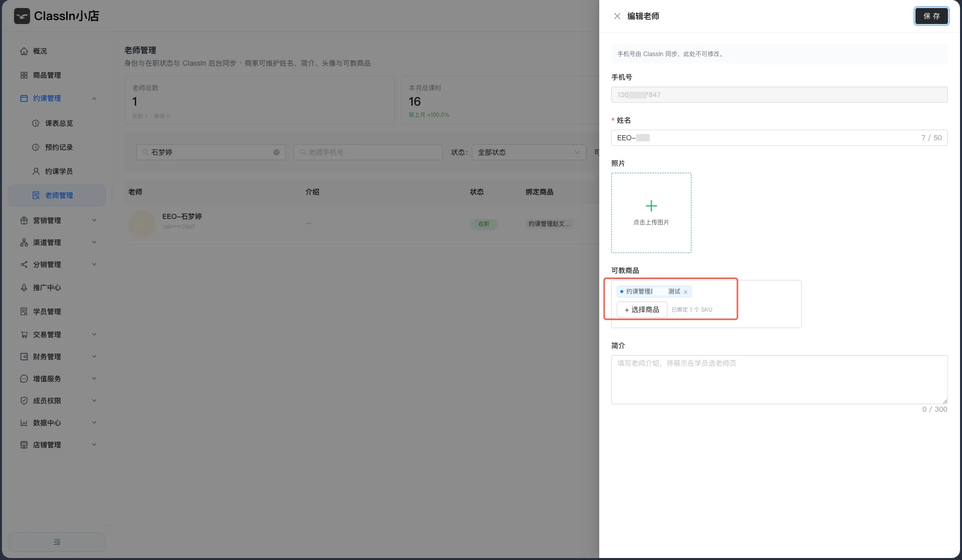Click the 本月总课时 statistics card
Viewport: 962px width, 560px height.
pyautogui.click(x=500, y=100)
